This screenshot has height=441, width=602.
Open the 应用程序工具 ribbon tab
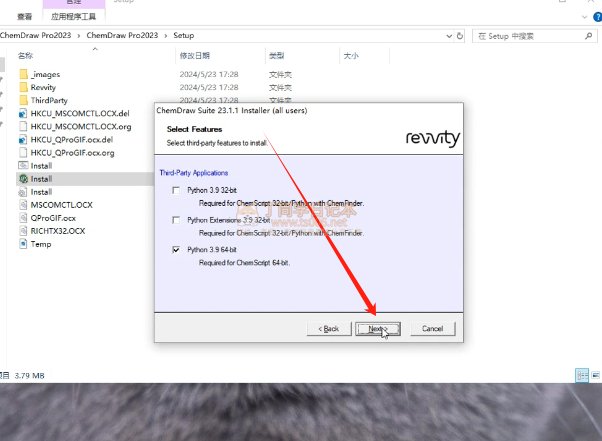coord(74,17)
